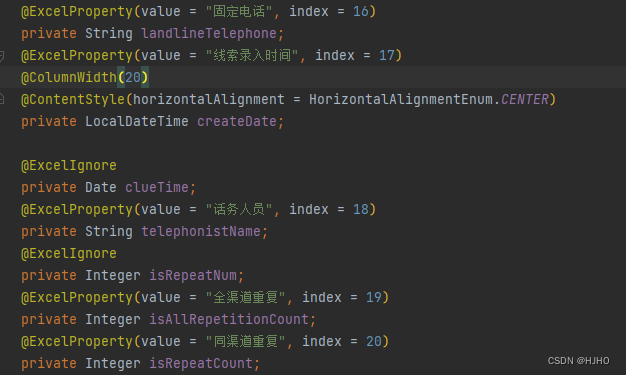Click the index value 18
Screen dimensions: 626x375
[361, 209]
